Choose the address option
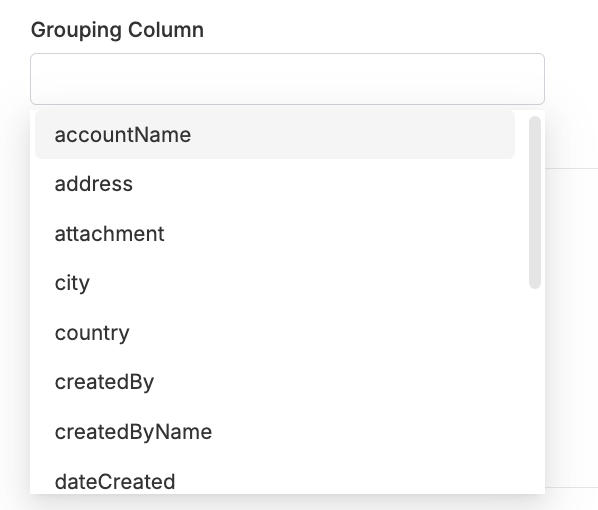Screen dimensions: 598x510 coord(275,184)
